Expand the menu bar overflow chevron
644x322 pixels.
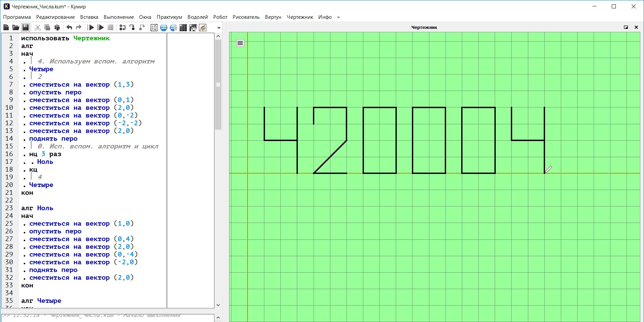338,17
